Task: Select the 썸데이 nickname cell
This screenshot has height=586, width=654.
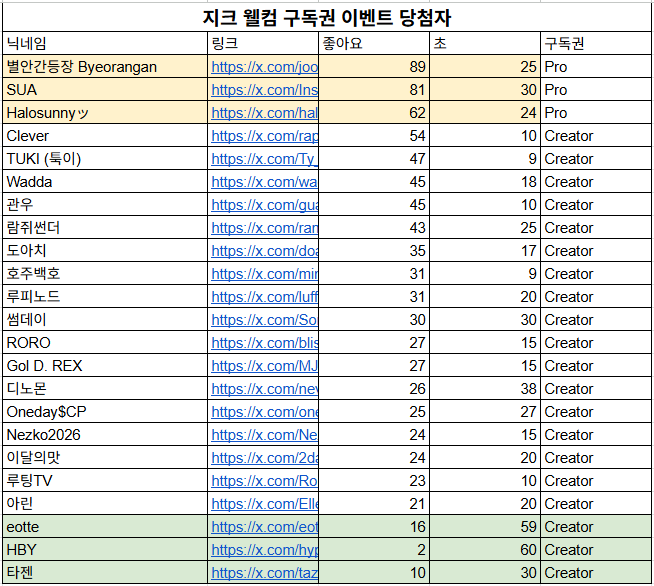Action: pos(105,319)
